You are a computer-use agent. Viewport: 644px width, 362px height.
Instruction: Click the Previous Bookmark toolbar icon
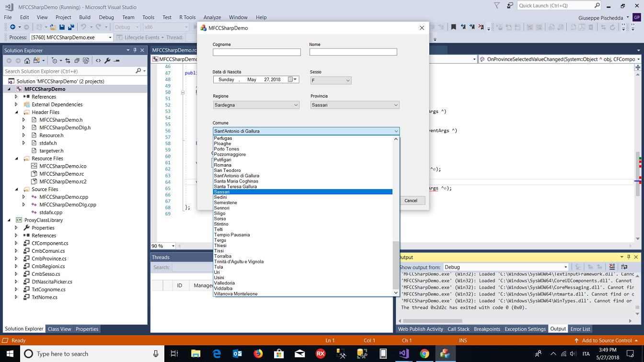pyautogui.click(x=463, y=27)
